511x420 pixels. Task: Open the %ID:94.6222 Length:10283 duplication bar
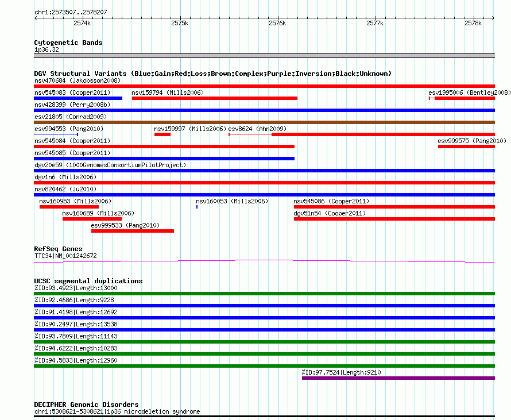coord(264,354)
